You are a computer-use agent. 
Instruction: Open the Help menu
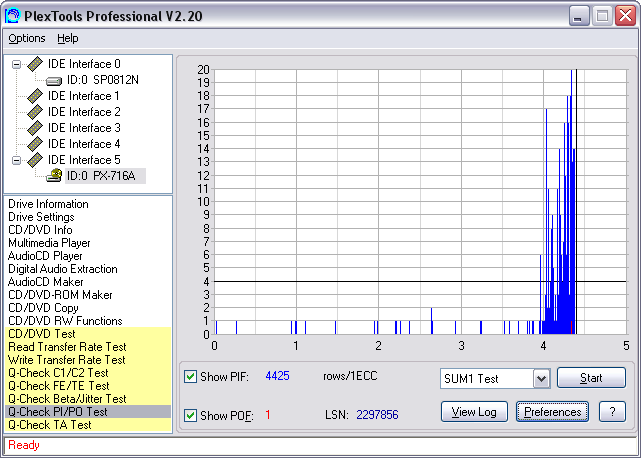[x=67, y=38]
